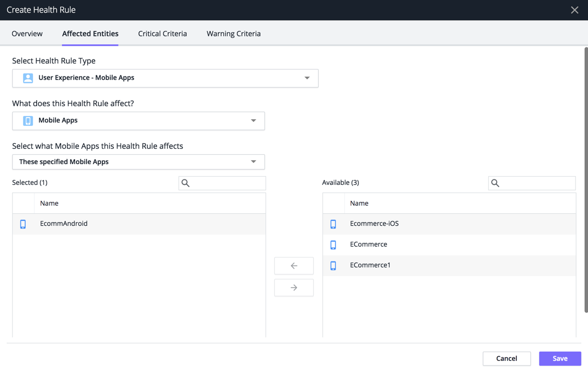Click the ECommerce1 phone icon
The image size is (588, 373).
[333, 265]
